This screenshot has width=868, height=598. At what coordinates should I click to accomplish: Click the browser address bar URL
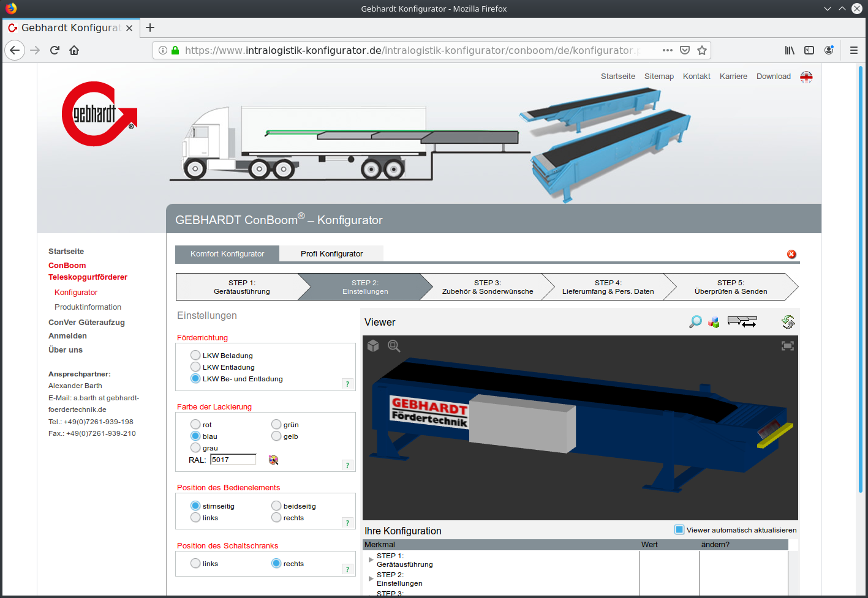[x=412, y=50]
